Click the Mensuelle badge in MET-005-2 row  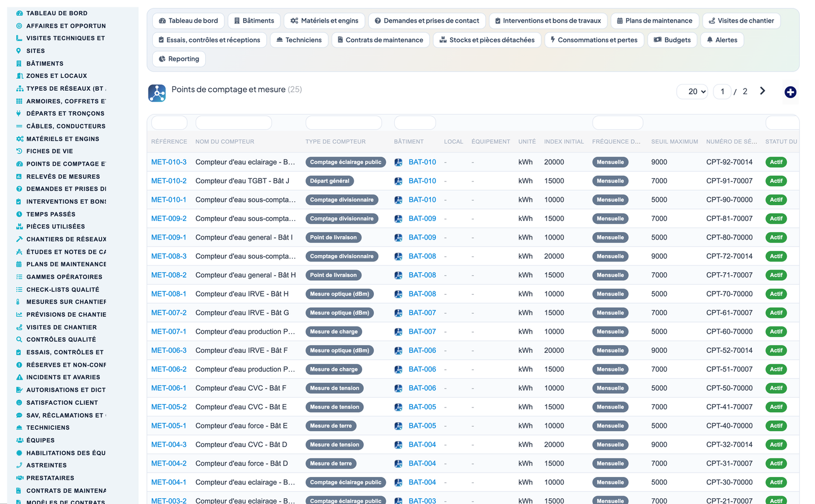(x=610, y=407)
